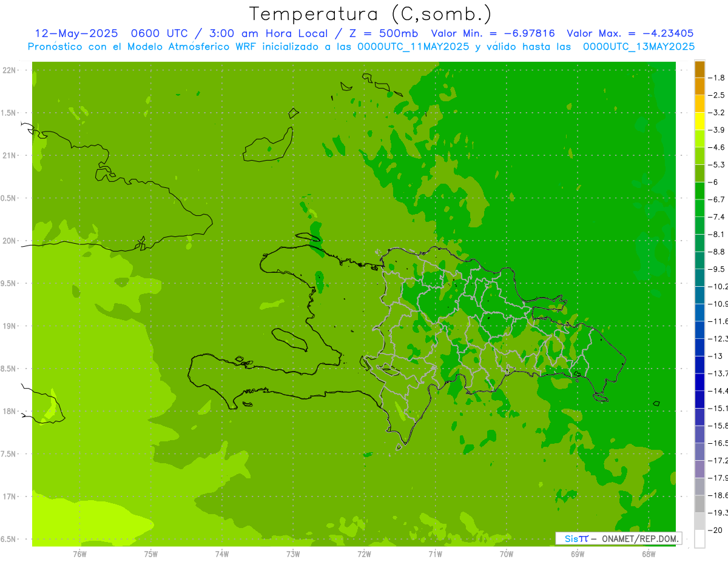Click the 'Temperatura (C,somb.)' chart title

pos(371,14)
